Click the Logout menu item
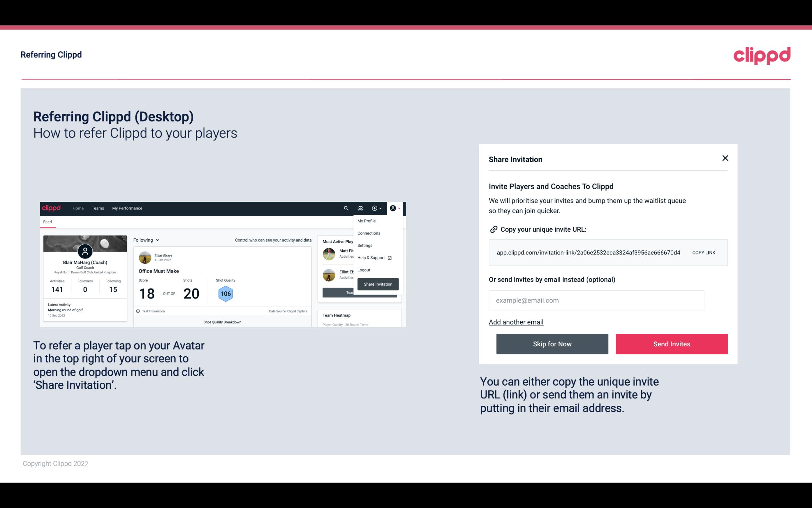 click(x=363, y=270)
